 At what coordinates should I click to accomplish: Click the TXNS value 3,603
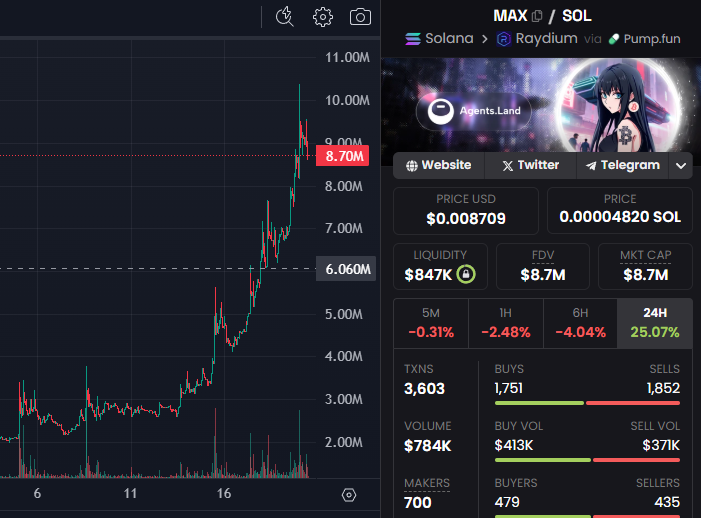pyautogui.click(x=424, y=389)
